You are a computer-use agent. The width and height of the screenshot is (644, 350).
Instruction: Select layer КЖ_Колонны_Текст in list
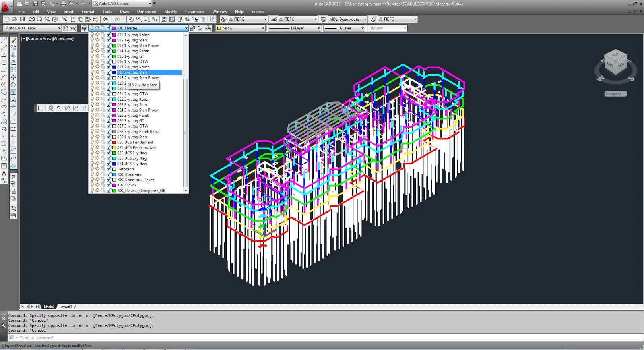tap(136, 180)
